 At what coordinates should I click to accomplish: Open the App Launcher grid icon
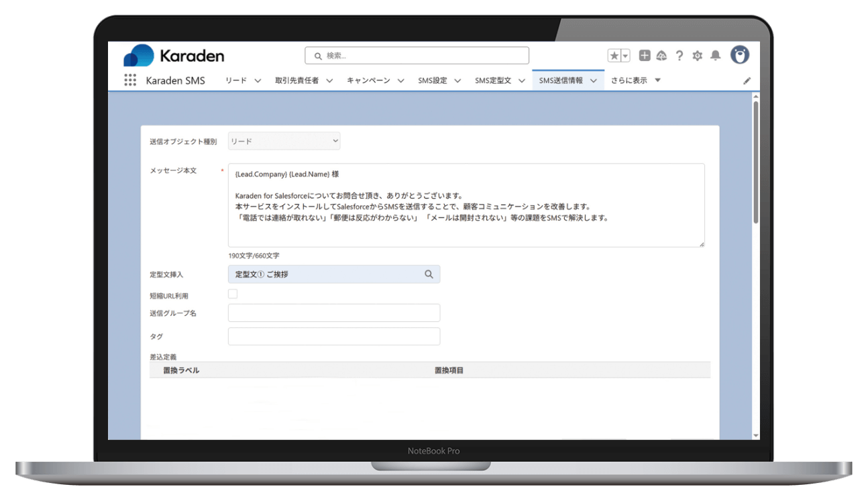(x=130, y=80)
